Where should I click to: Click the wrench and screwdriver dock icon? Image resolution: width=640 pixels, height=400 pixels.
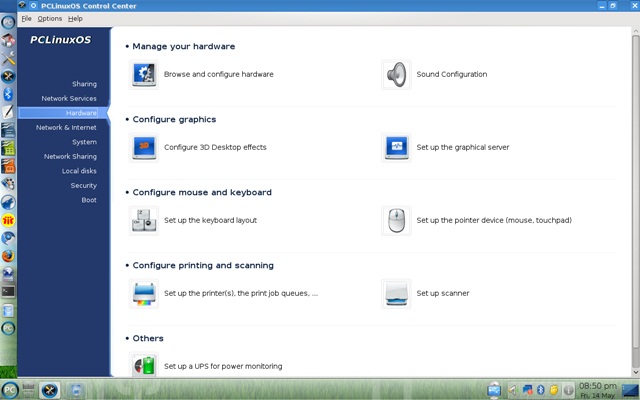8,58
